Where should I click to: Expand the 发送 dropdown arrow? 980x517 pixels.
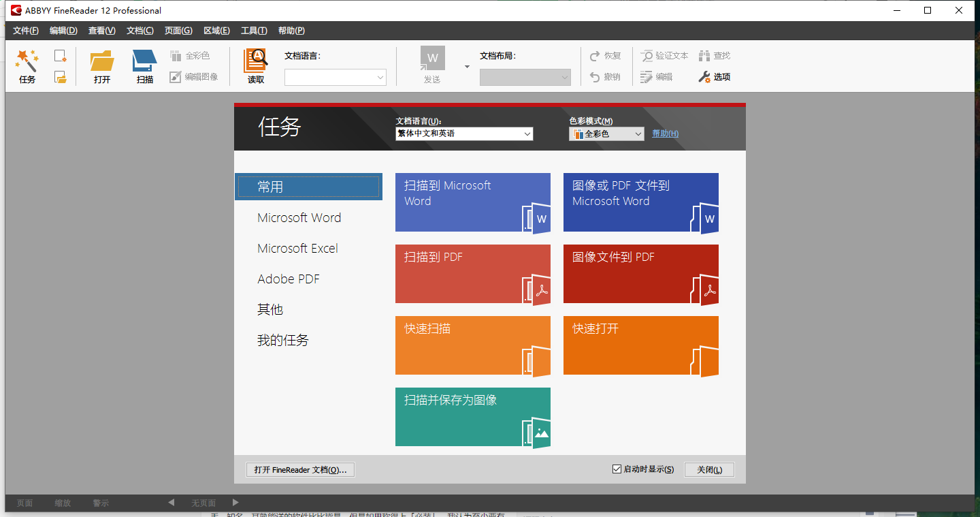[467, 67]
